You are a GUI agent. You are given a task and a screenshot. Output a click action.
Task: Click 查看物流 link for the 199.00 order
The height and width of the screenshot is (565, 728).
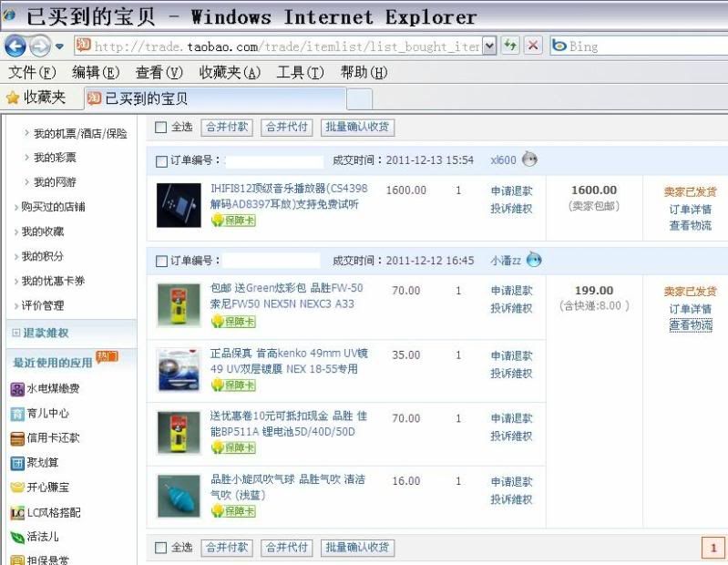tap(690, 325)
